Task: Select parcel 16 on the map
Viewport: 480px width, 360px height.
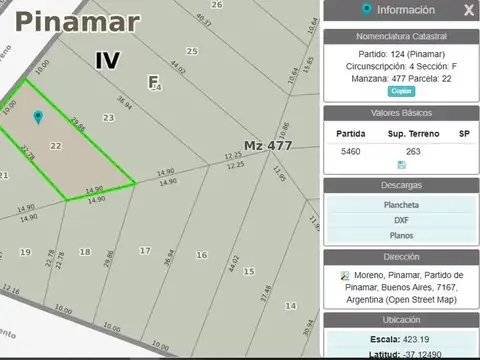Action: click(201, 255)
